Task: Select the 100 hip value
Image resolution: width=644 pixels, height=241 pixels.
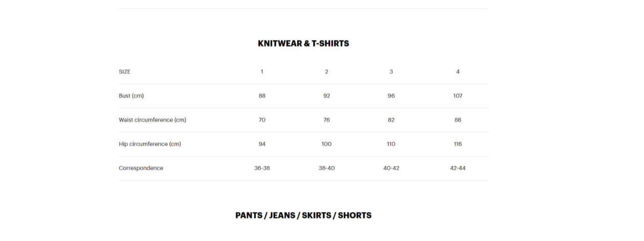Action: click(327, 144)
